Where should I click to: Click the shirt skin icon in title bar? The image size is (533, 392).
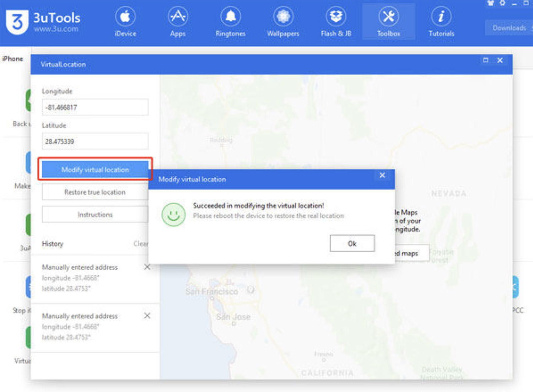point(491,3)
